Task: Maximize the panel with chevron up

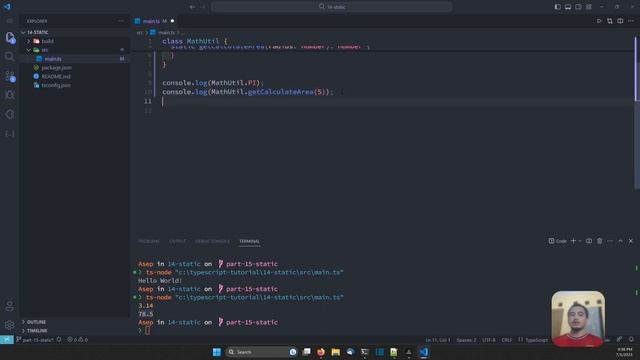Action: pos(620,241)
